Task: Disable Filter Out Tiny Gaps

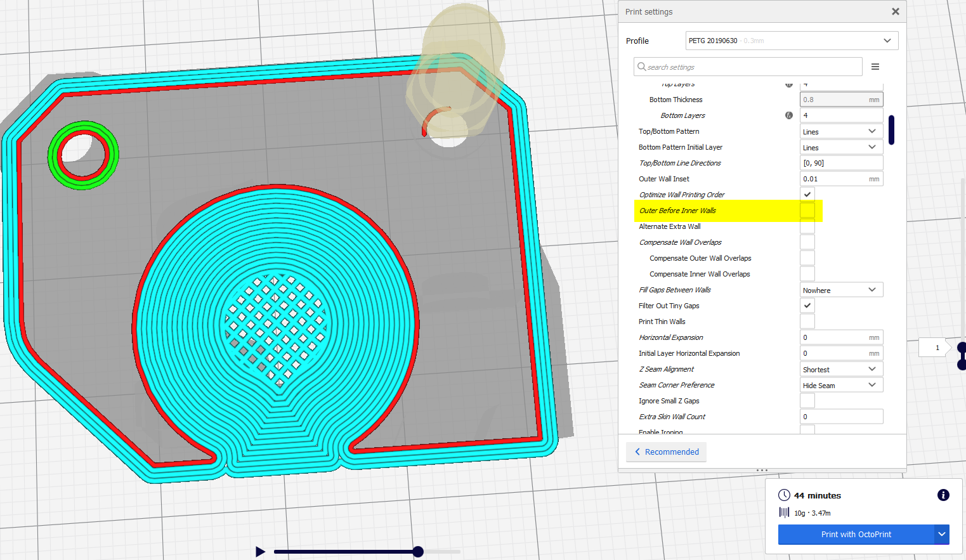Action: (x=807, y=305)
